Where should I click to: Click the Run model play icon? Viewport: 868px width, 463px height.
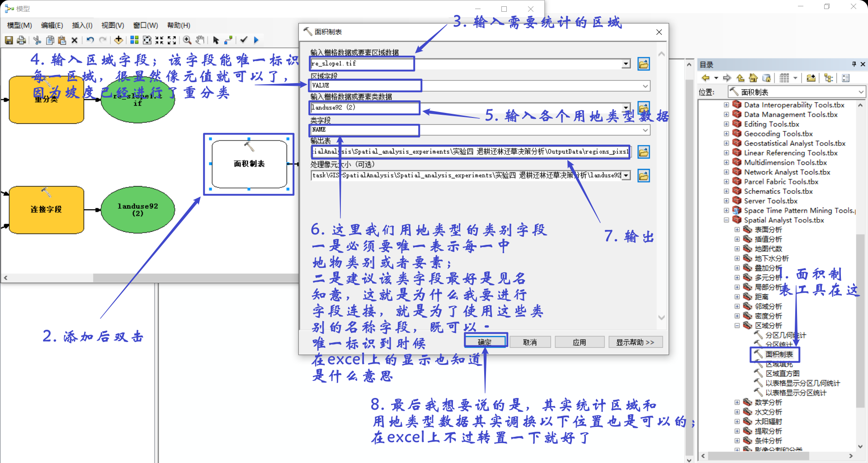click(256, 40)
